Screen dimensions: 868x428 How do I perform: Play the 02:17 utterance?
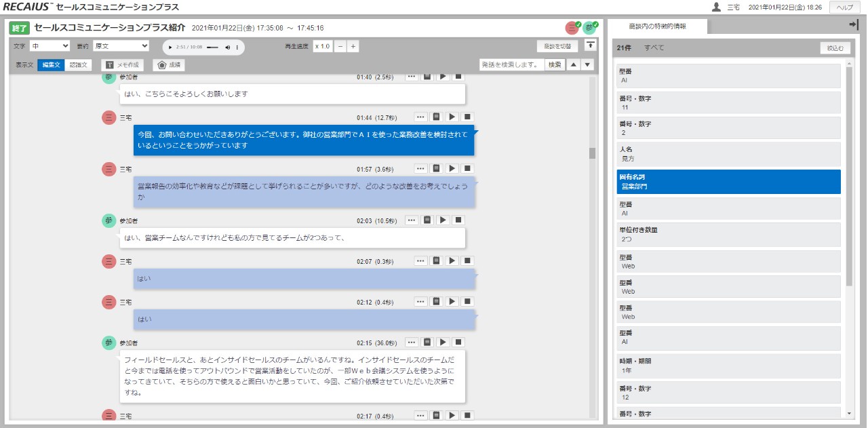pyautogui.click(x=452, y=415)
